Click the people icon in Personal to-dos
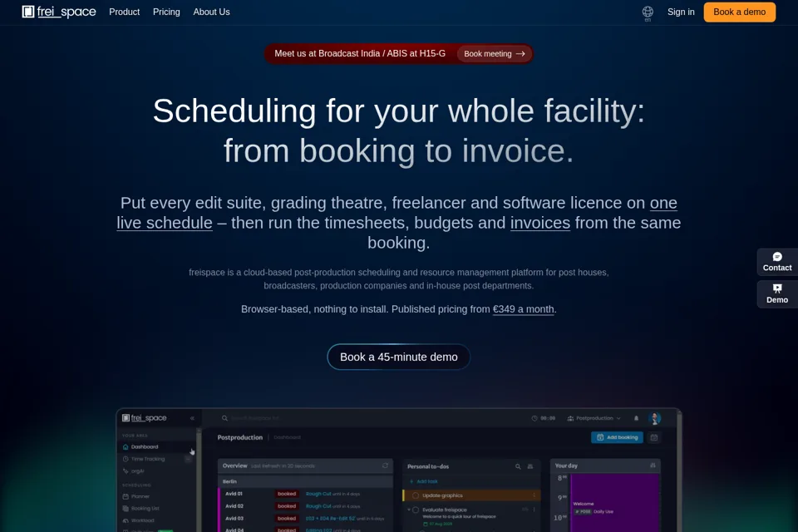 pos(530,466)
